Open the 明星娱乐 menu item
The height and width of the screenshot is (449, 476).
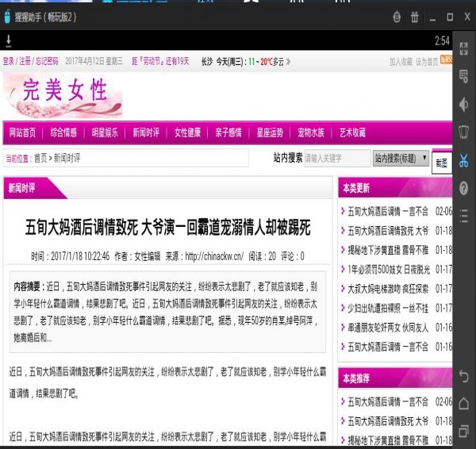(x=105, y=132)
